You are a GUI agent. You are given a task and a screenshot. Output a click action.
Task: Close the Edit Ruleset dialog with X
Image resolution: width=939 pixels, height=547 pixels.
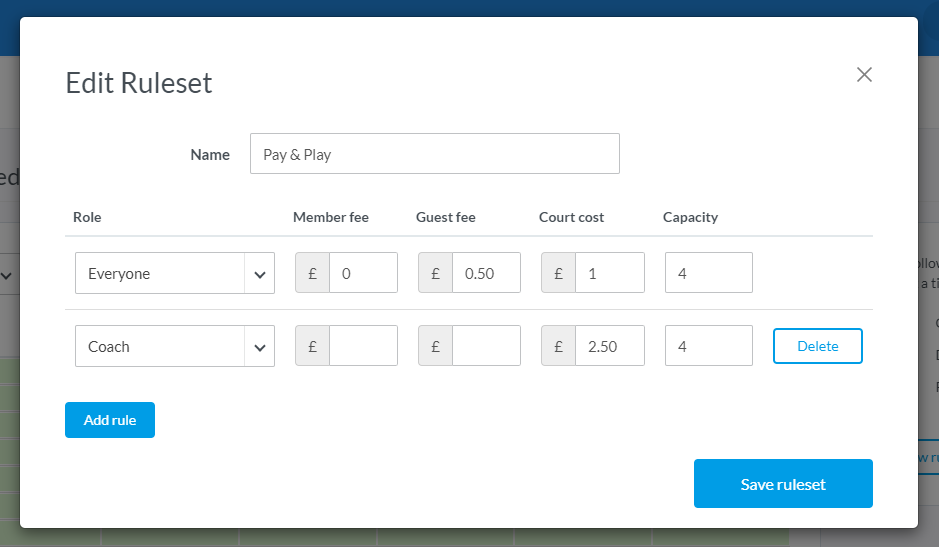864,74
